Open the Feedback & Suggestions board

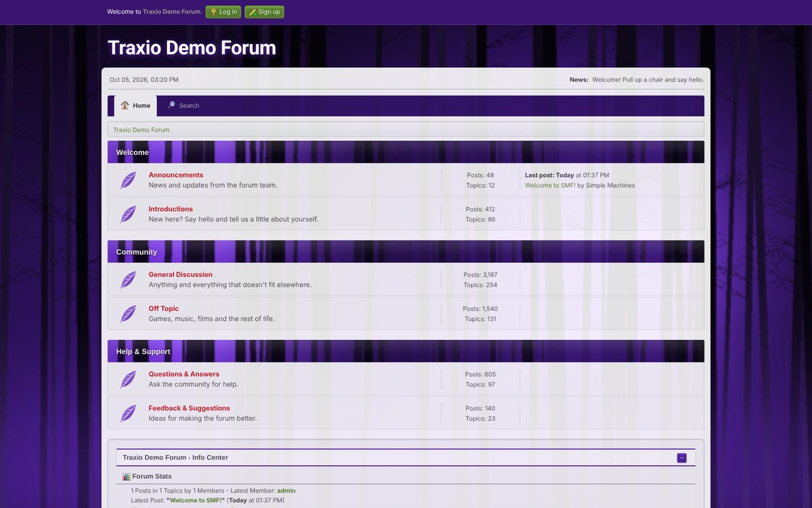(x=189, y=408)
